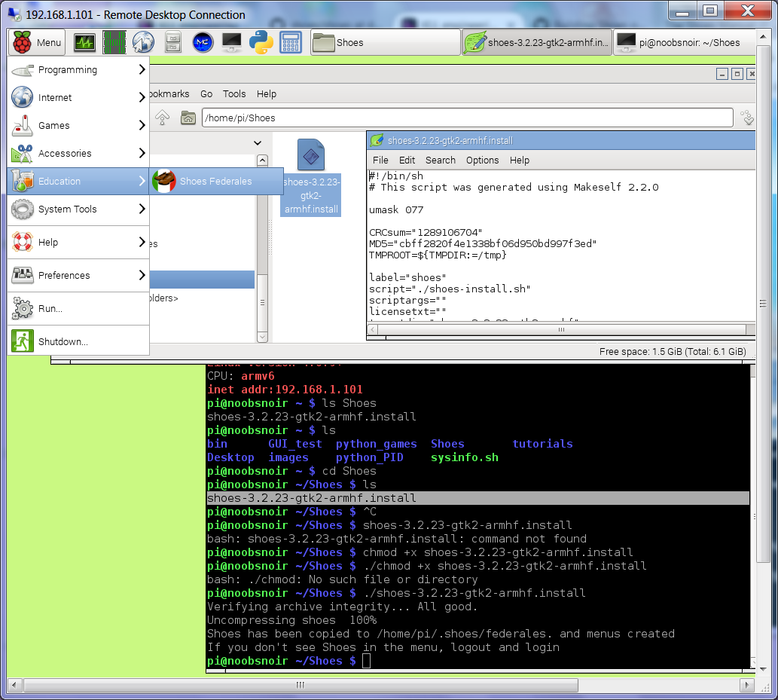Open Shoes Federales from Education menu
778x700 pixels.
pyautogui.click(x=215, y=182)
